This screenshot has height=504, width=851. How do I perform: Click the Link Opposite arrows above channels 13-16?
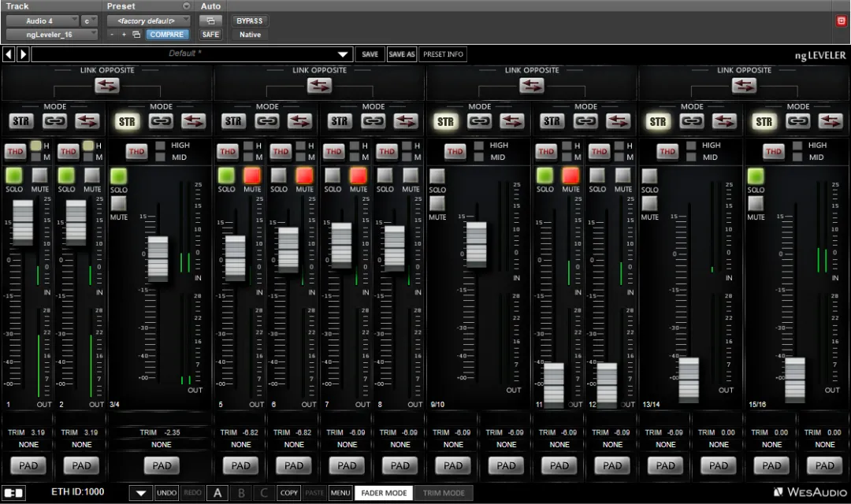click(x=744, y=86)
